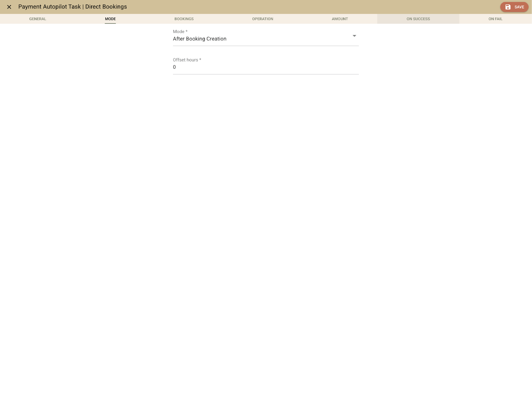Image resolution: width=532 pixels, height=400 pixels.
Task: Switch to the GENERAL tab
Action: click(37, 19)
